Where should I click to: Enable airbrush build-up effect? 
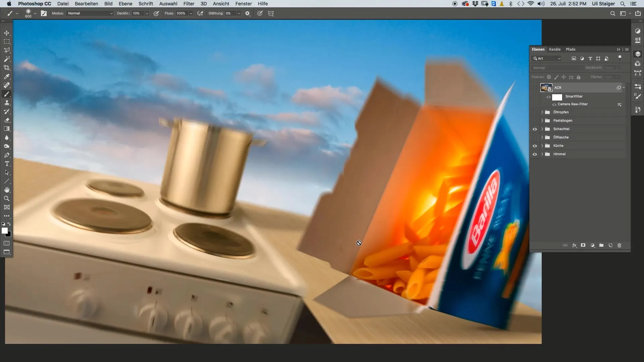tap(200, 13)
